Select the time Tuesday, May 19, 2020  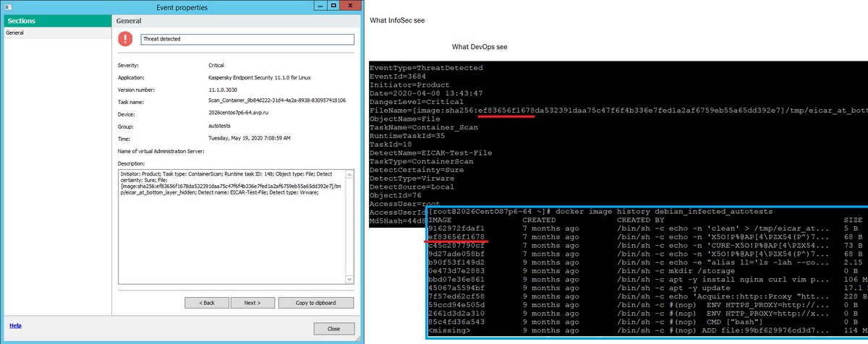coord(250,137)
